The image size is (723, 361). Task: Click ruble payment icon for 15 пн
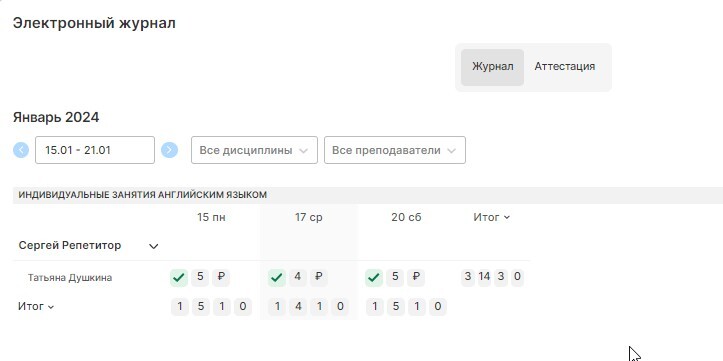coord(221,277)
